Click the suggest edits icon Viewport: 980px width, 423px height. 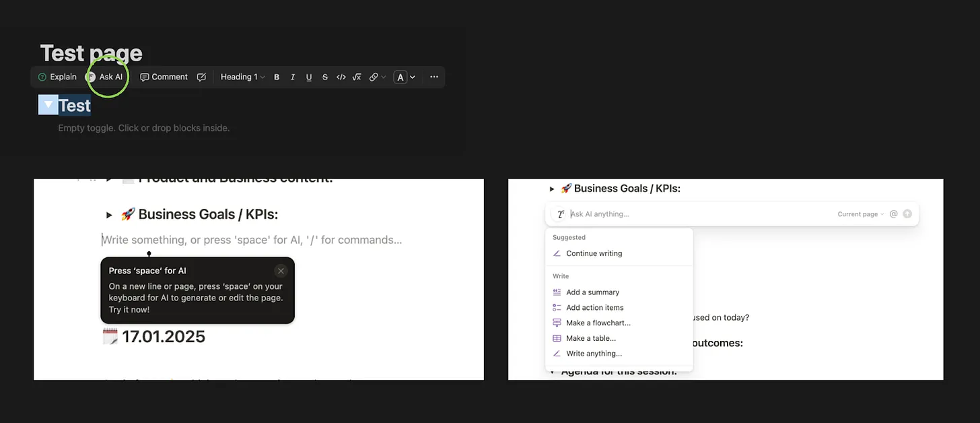point(201,77)
